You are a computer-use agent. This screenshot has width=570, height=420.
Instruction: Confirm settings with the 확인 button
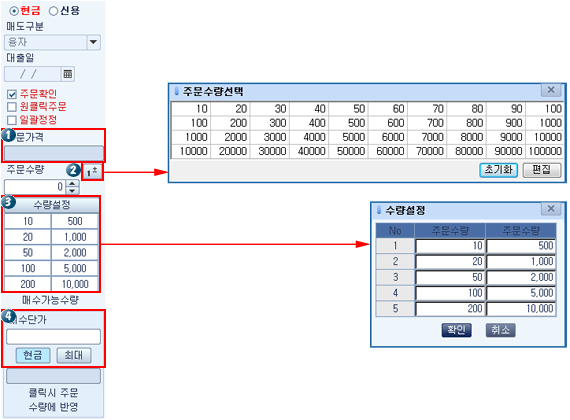pos(456,330)
